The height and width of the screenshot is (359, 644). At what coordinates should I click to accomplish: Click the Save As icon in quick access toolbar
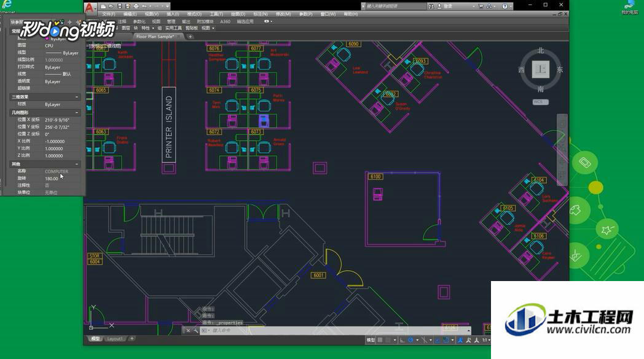pyautogui.click(x=128, y=6)
